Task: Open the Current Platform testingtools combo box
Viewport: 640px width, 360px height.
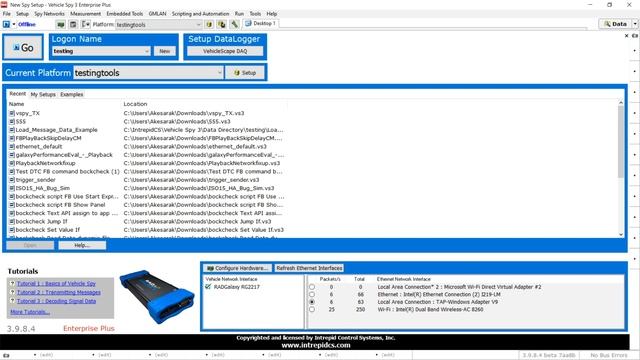Action: (148, 73)
